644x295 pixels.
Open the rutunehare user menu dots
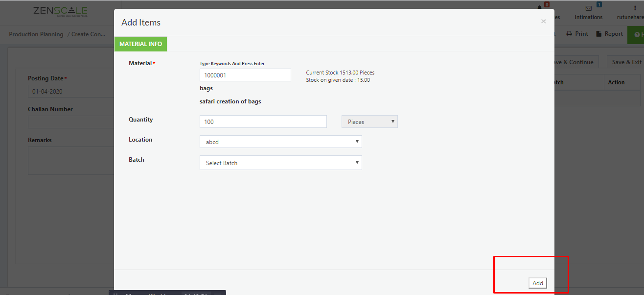(635, 8)
